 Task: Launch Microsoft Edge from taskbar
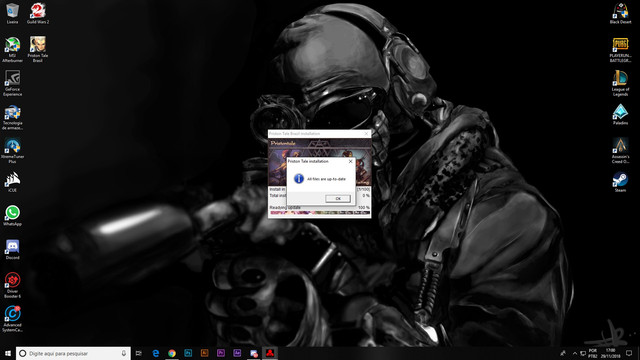coord(156,353)
